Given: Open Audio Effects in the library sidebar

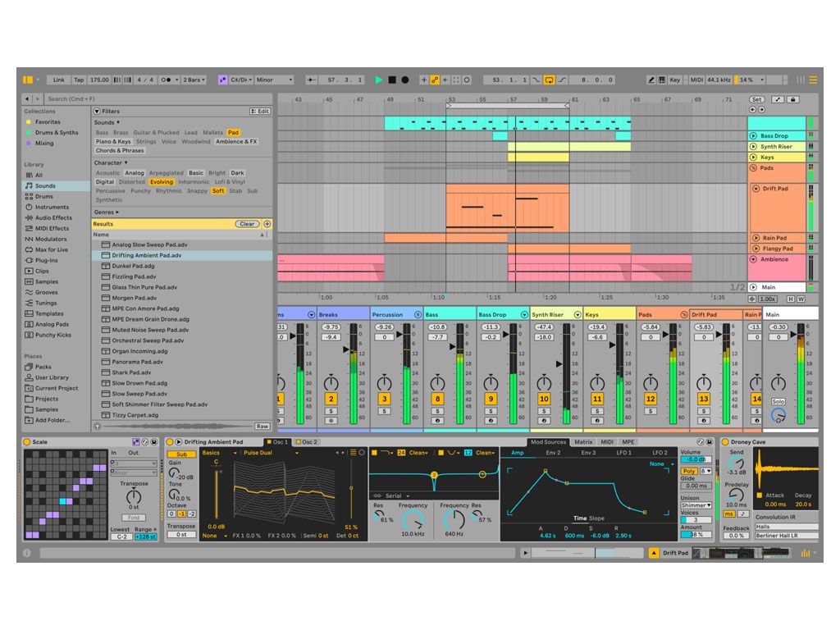Looking at the screenshot, I should pyautogui.click(x=52, y=217).
